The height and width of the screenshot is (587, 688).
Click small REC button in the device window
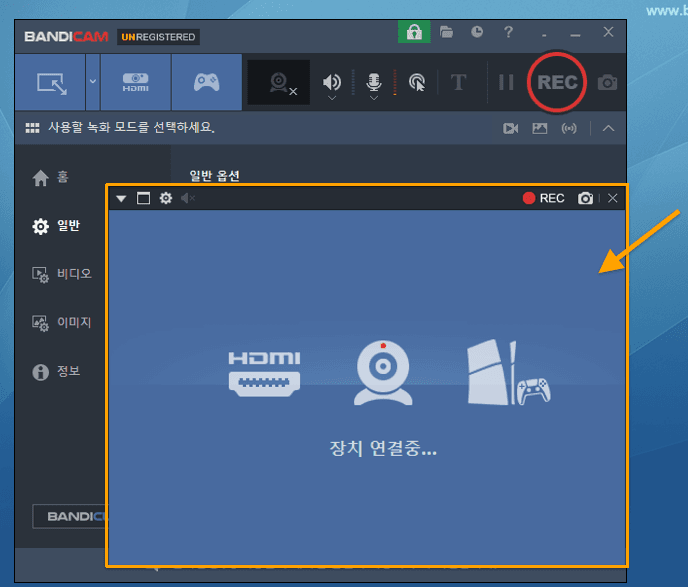[543, 198]
